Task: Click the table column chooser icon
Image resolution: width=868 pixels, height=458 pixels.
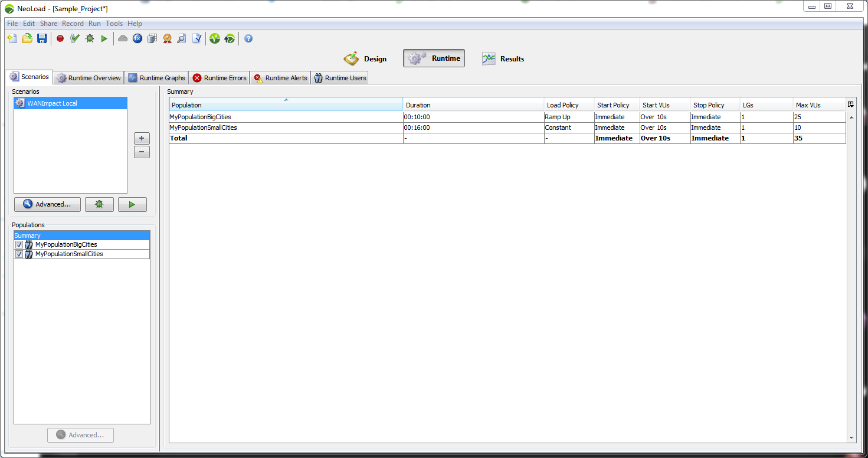Action: click(x=851, y=104)
